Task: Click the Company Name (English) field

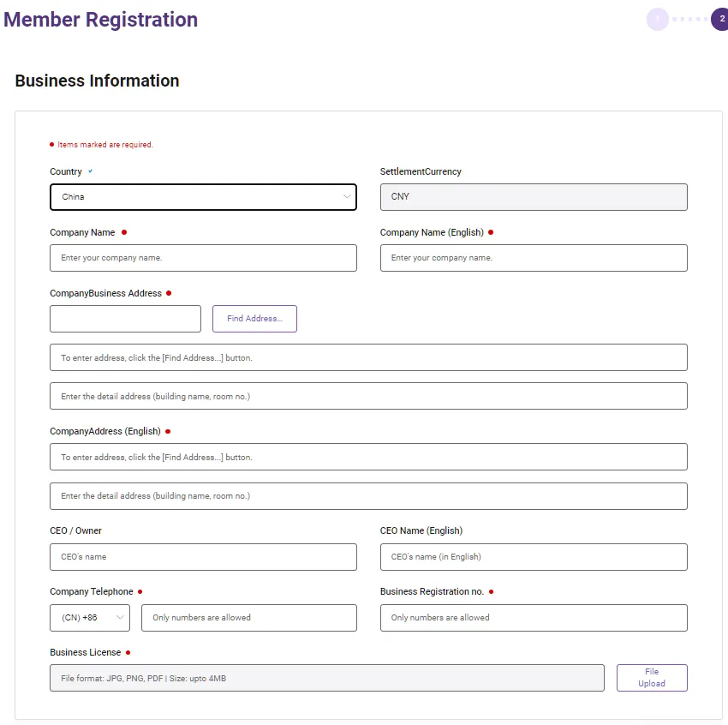Action: (x=533, y=258)
